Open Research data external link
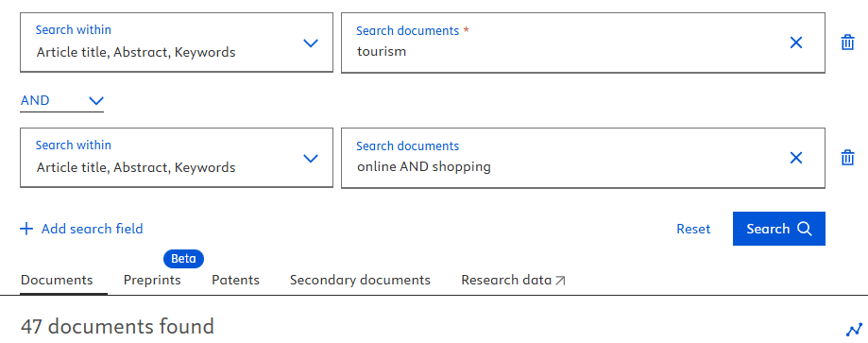This screenshot has width=868, height=343. point(513,280)
